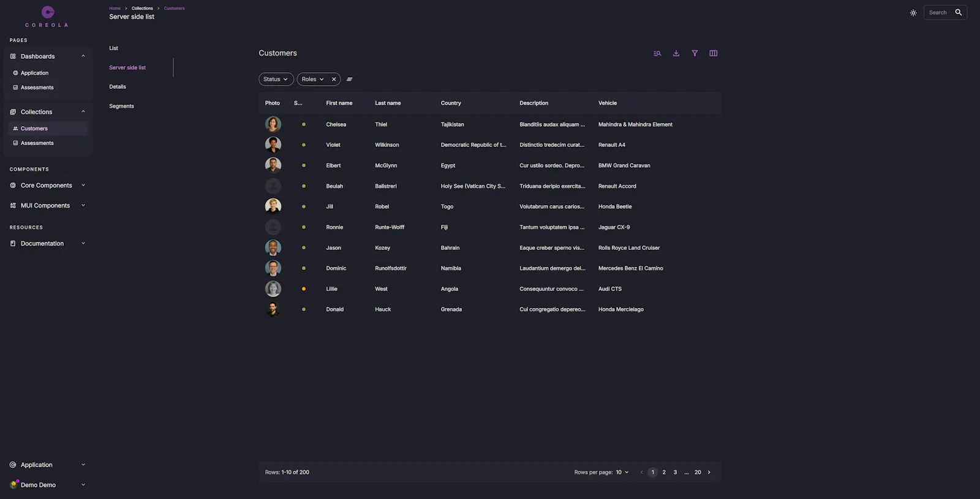The height and width of the screenshot is (499, 980).
Task: Open the columns visibility icon
Action: [x=714, y=53]
